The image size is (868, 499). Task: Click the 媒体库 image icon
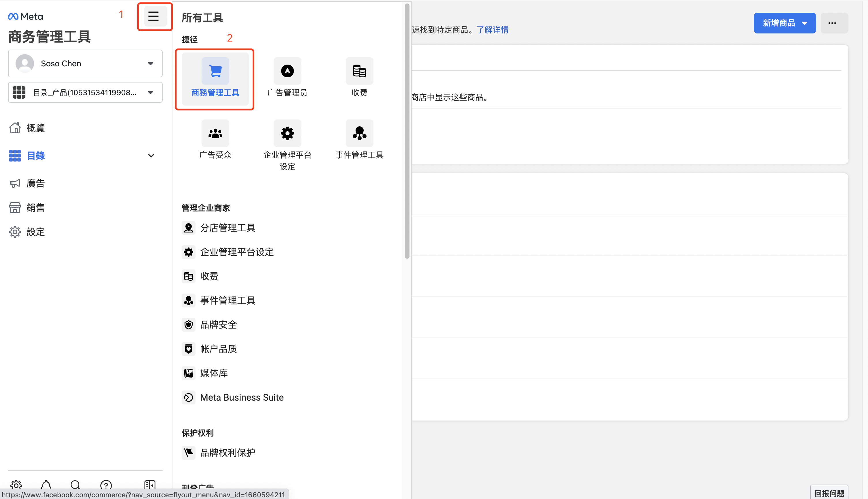point(188,373)
